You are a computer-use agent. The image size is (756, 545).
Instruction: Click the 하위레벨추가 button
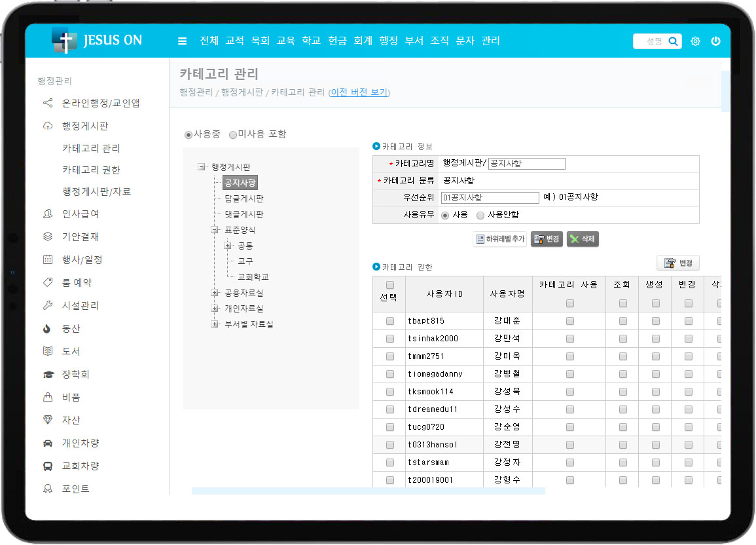pos(499,239)
